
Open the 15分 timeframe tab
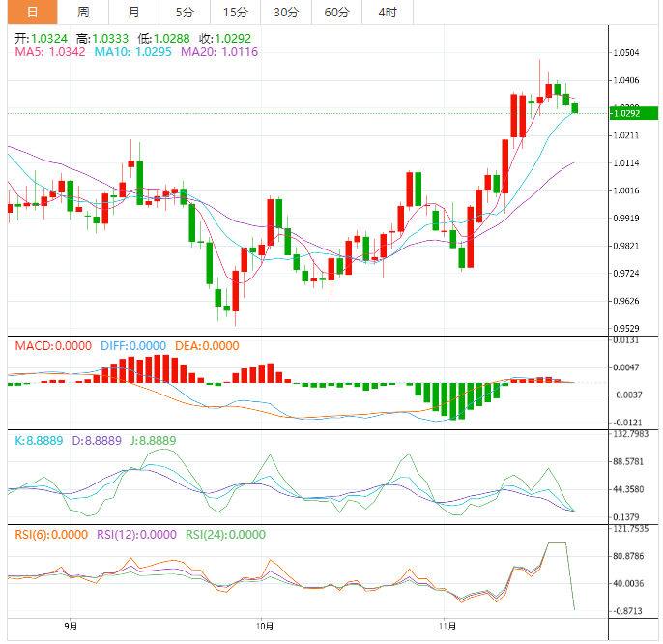pyautogui.click(x=235, y=12)
